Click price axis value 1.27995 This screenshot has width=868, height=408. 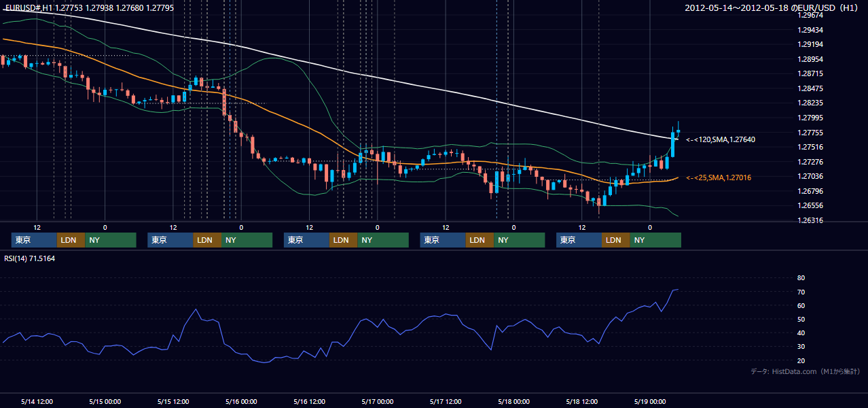coord(810,118)
